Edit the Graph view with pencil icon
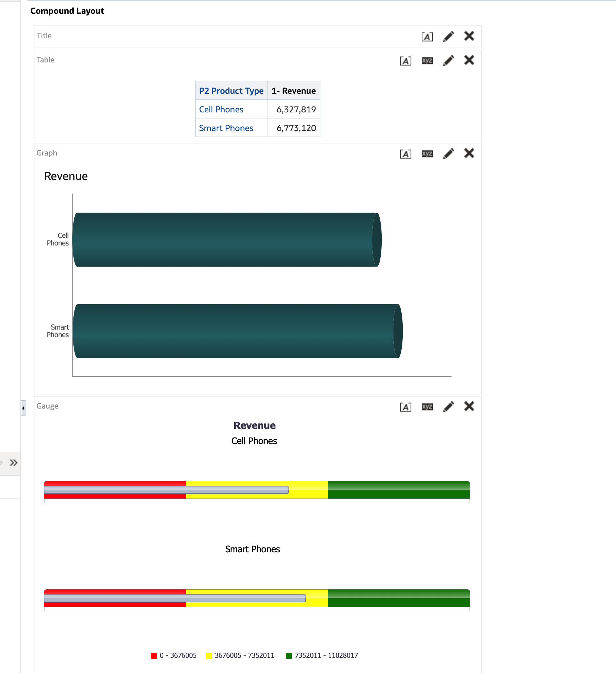The image size is (616, 673). coord(448,154)
